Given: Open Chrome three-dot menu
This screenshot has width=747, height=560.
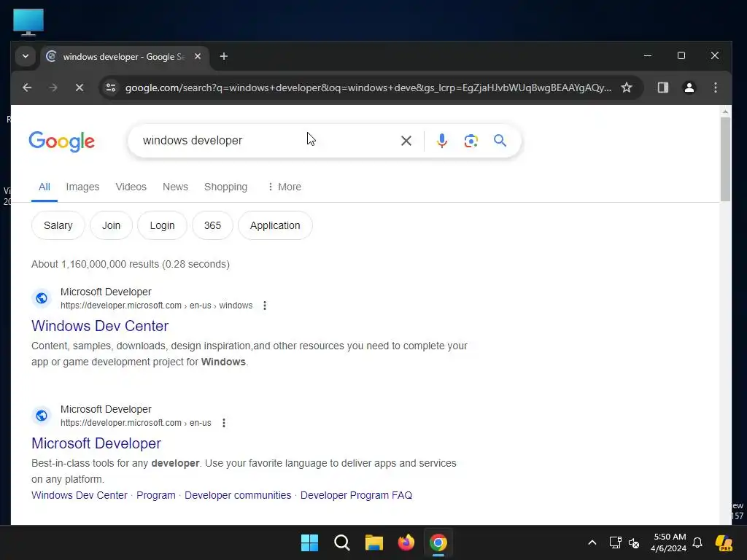Looking at the screenshot, I should 715,87.
